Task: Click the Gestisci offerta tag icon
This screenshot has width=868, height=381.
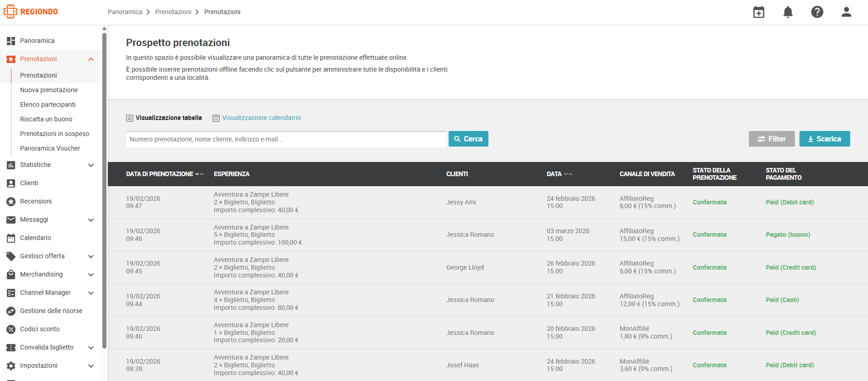Action: [x=11, y=256]
